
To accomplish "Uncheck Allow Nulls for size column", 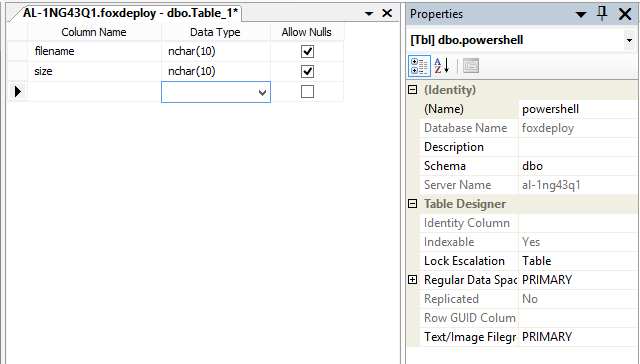I will (307, 71).
